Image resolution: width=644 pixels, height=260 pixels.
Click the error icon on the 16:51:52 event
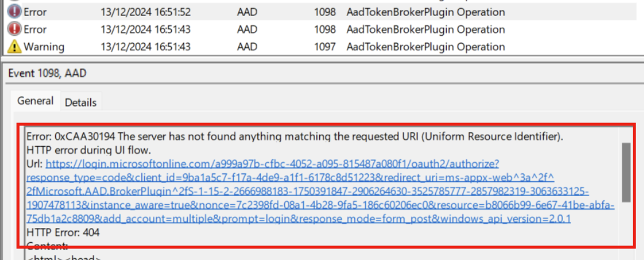point(14,12)
